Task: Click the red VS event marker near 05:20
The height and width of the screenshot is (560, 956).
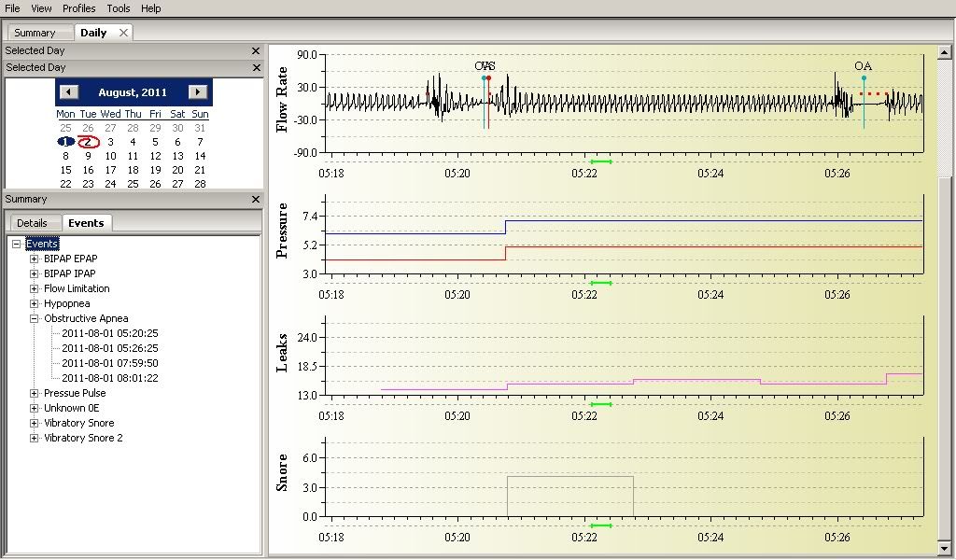Action: [x=489, y=78]
